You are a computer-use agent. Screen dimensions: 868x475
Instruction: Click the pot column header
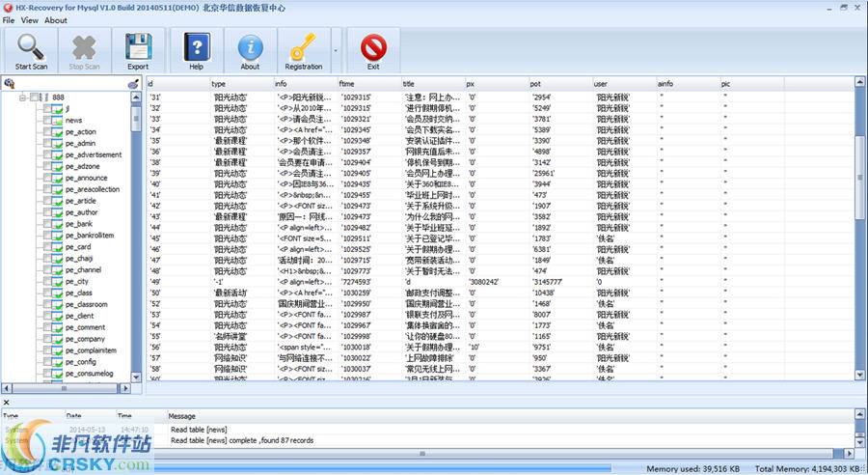coord(560,84)
